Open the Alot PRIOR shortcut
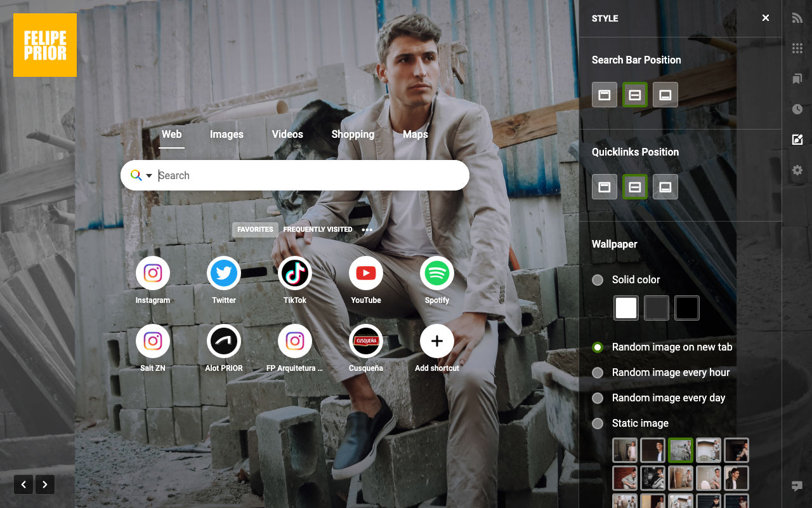Viewport: 812px width, 508px height. tap(224, 341)
